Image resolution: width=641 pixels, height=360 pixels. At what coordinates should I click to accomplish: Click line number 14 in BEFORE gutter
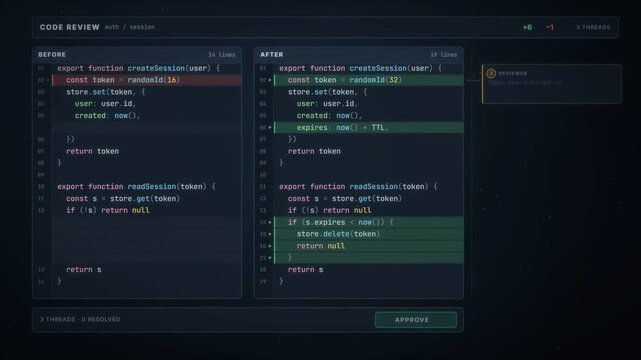41,282
